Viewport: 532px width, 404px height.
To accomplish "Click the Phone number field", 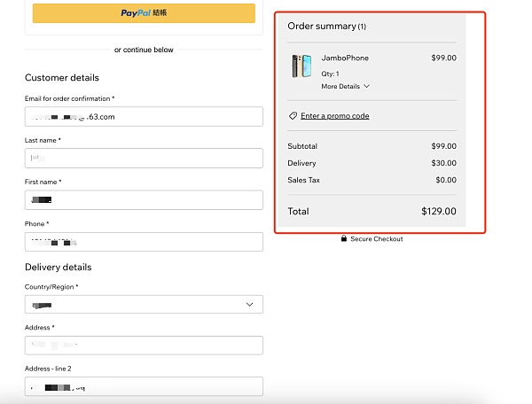I will pyautogui.click(x=144, y=242).
